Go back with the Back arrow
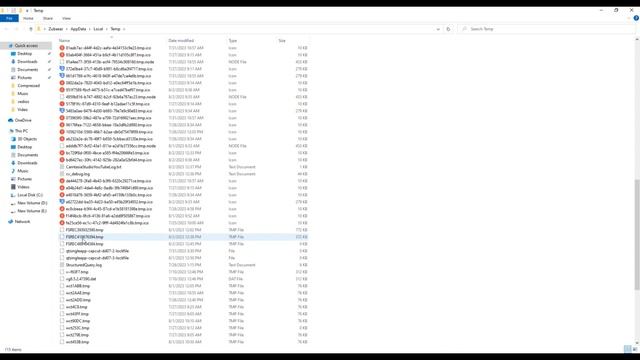This screenshot has height=360, width=640. click(6, 29)
